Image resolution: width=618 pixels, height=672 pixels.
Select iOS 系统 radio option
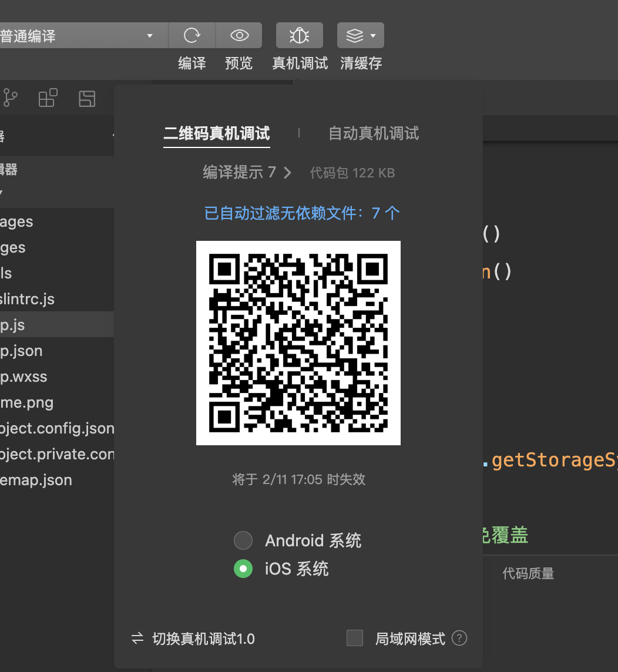pos(243,569)
